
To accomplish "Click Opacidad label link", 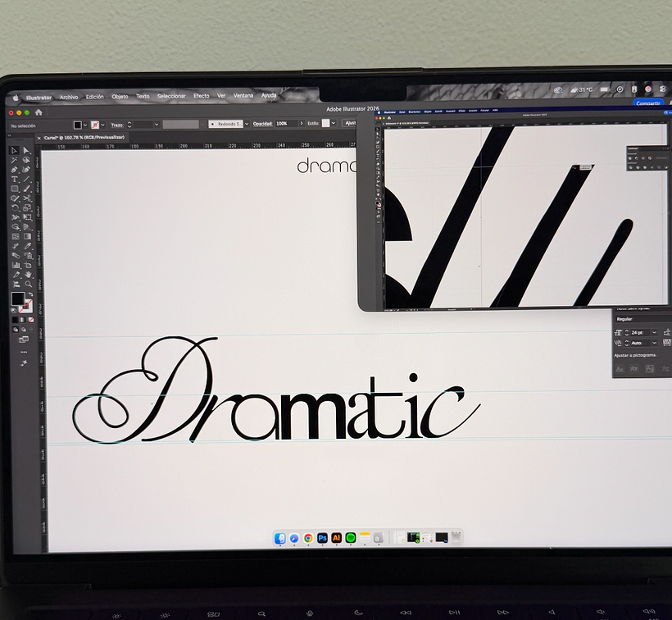I will coord(263,124).
